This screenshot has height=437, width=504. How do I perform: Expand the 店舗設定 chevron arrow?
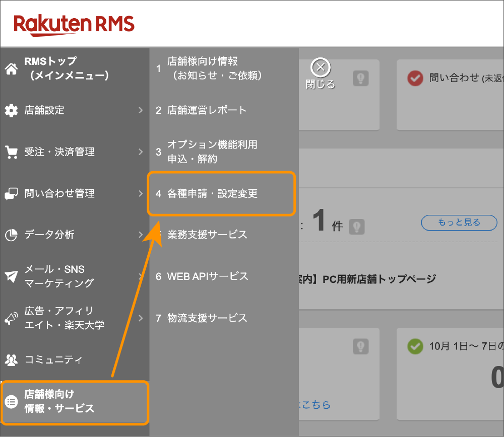pyautogui.click(x=141, y=110)
